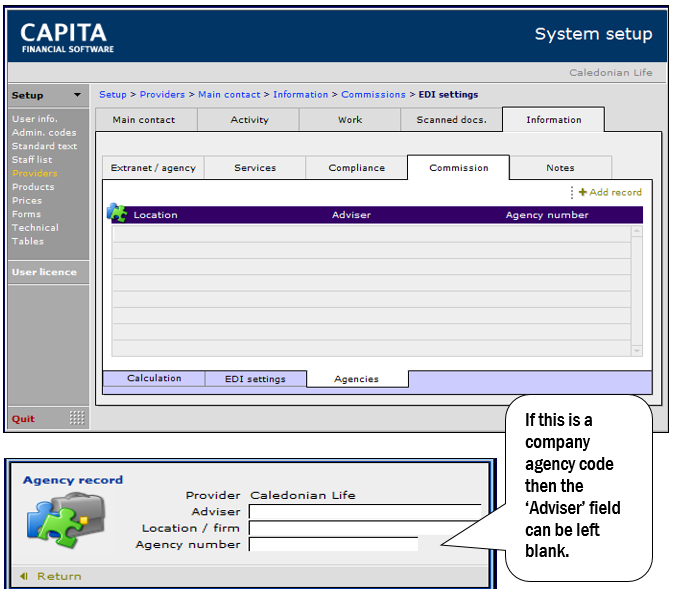Open the Compliance sub-tab
This screenshot has height=592, width=674.
coord(356,168)
